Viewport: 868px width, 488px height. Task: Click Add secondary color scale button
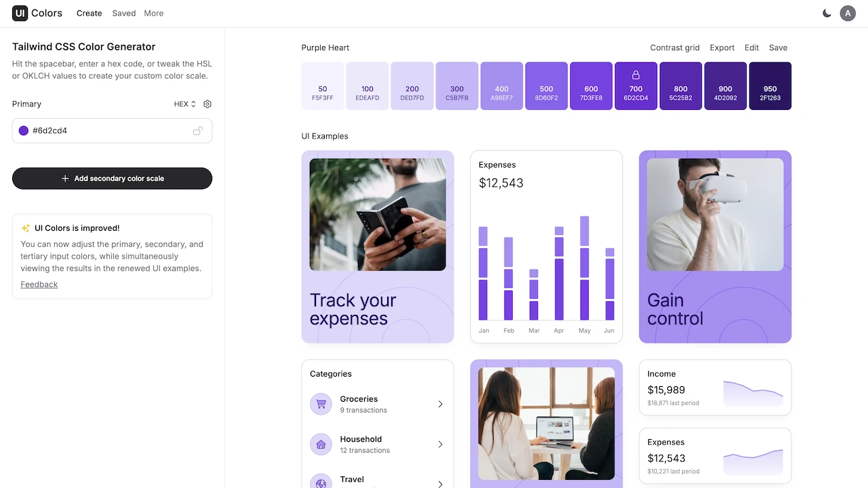point(112,179)
